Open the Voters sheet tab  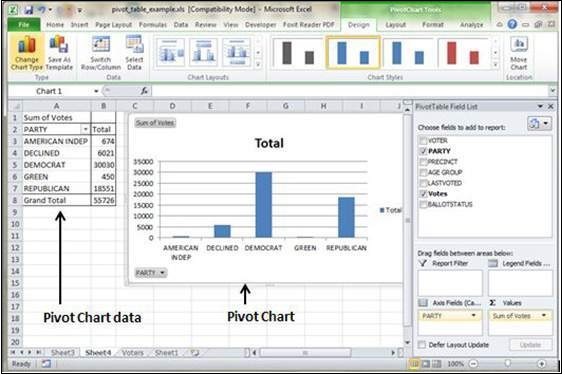click(132, 353)
